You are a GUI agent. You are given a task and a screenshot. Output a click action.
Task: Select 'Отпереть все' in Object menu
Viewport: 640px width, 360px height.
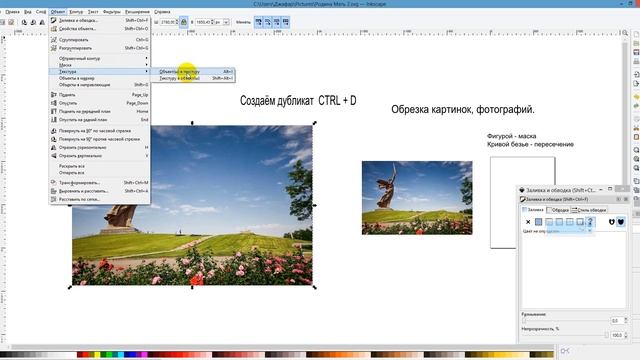(100, 173)
